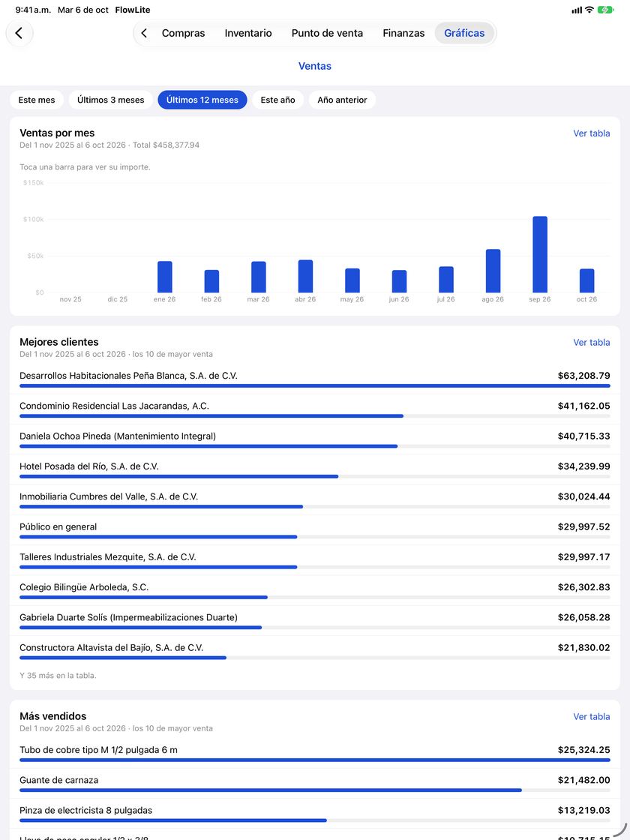Click the Hotel Posada del Río progress bar
Viewport: 630px width, 840px height.
pyautogui.click(x=315, y=477)
